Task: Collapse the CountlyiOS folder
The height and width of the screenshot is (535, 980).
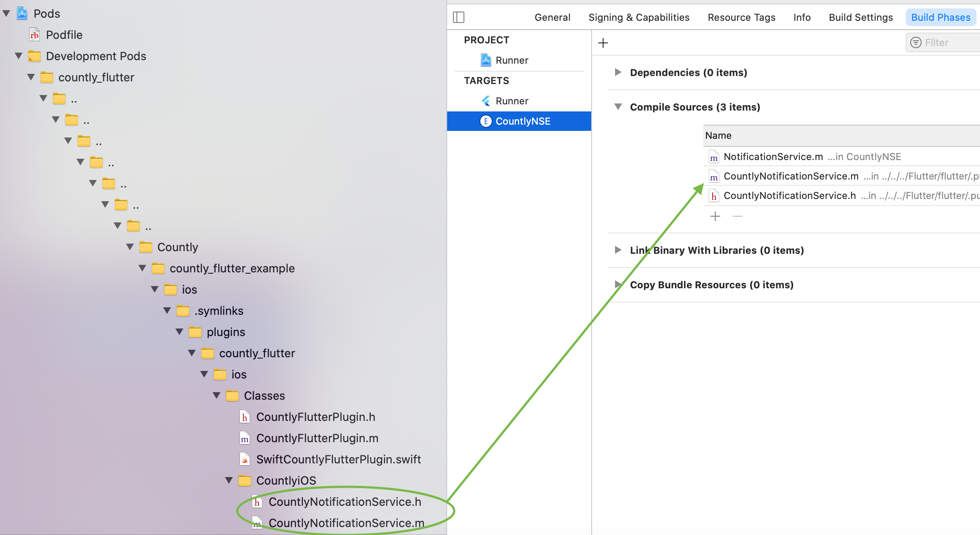Action: (229, 480)
